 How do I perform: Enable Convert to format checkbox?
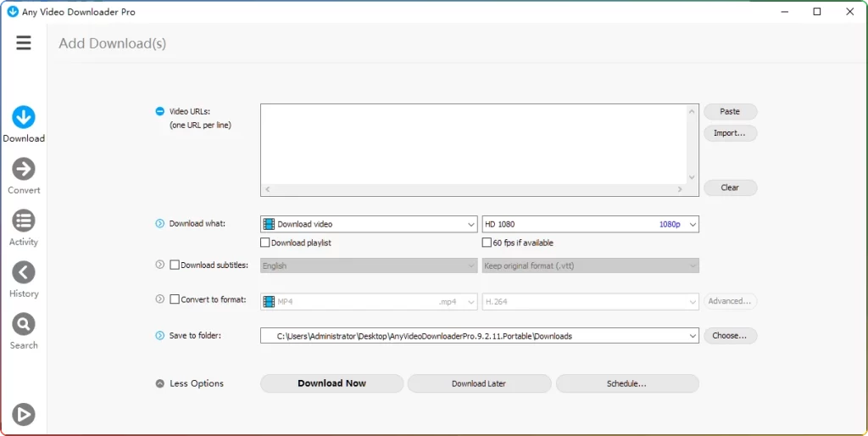click(175, 299)
